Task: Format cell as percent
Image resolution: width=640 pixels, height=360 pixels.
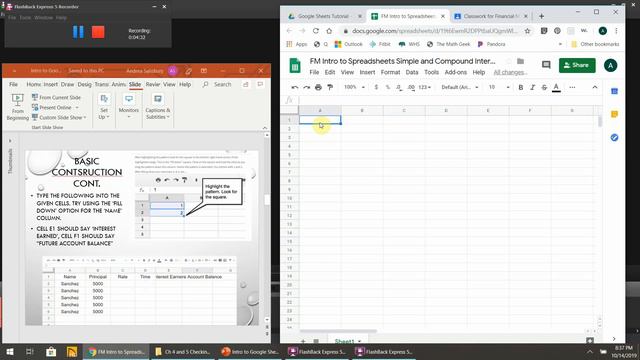Action: (x=388, y=87)
